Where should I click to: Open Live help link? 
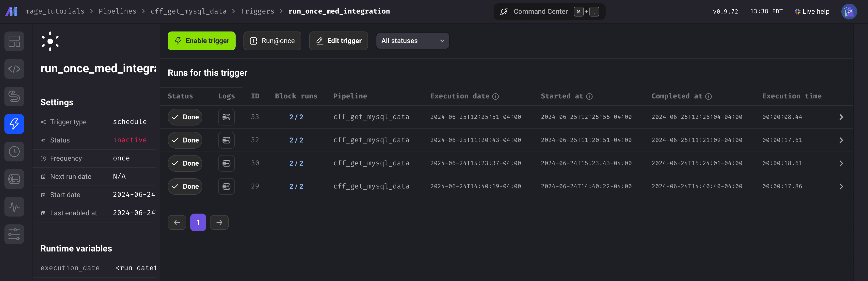(812, 12)
